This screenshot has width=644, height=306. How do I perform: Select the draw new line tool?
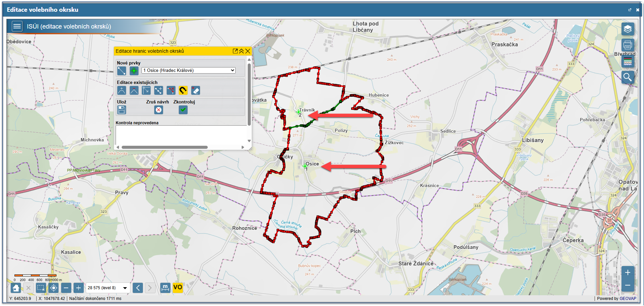(121, 71)
